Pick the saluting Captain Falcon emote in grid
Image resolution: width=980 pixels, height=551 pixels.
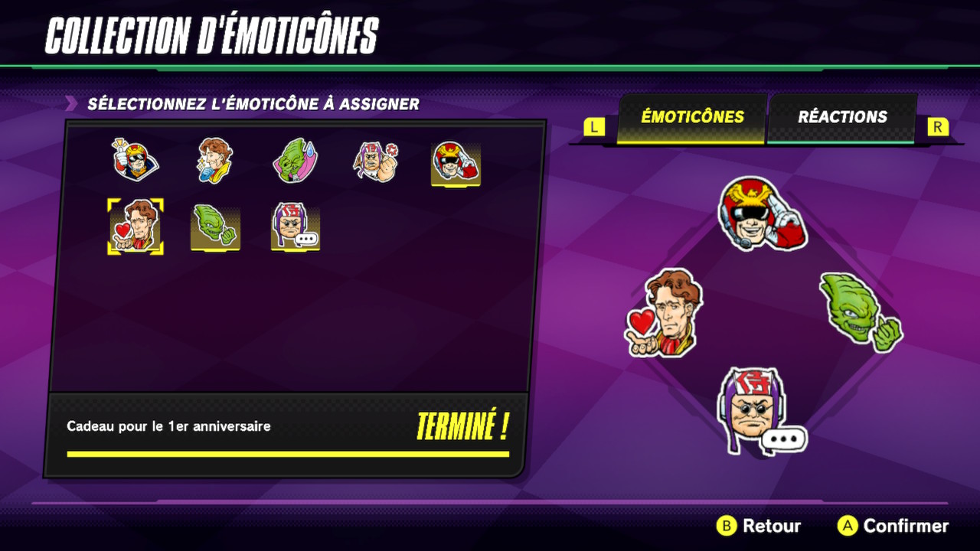point(456,163)
